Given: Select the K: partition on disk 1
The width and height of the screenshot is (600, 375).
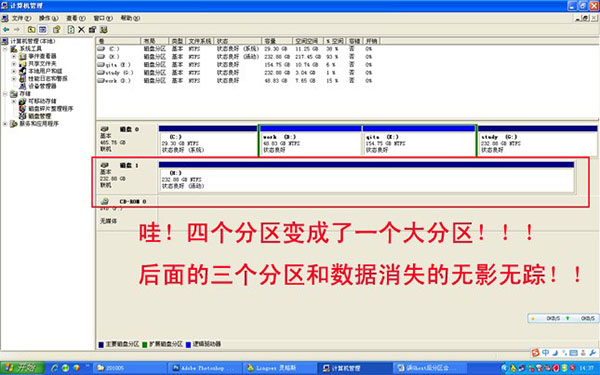Looking at the screenshot, I should coord(366,179).
